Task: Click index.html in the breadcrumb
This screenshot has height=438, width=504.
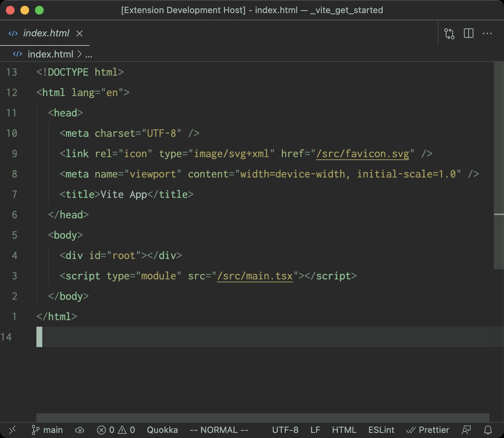Action: 51,54
